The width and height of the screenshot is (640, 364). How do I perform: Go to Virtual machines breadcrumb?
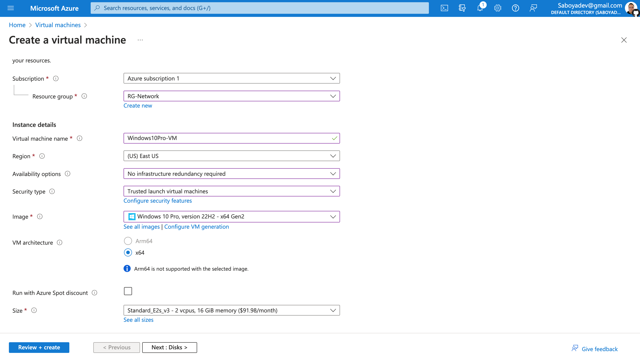(58, 25)
